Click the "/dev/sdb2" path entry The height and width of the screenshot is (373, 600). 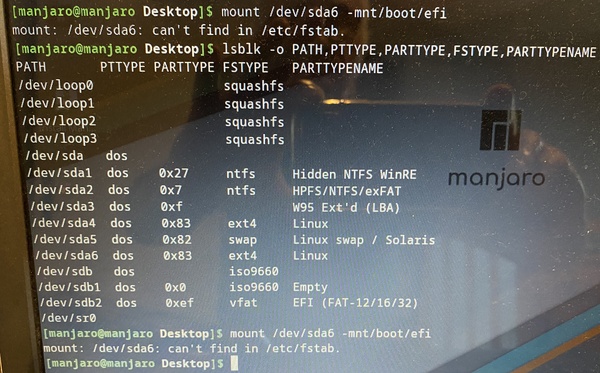tap(71, 303)
